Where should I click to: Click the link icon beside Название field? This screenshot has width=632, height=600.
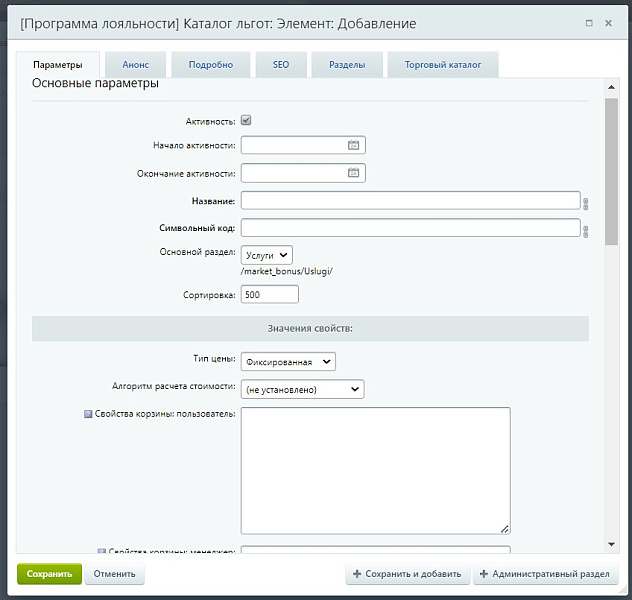tap(585, 203)
